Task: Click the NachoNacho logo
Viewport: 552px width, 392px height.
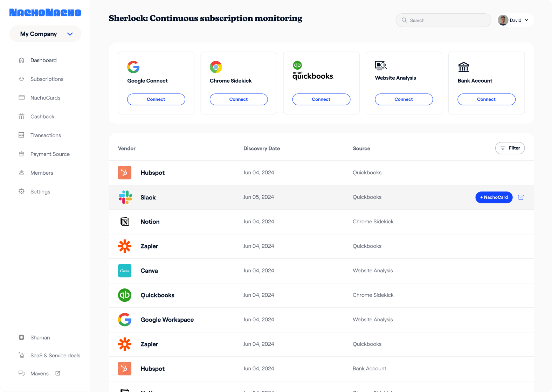Action: (x=45, y=13)
